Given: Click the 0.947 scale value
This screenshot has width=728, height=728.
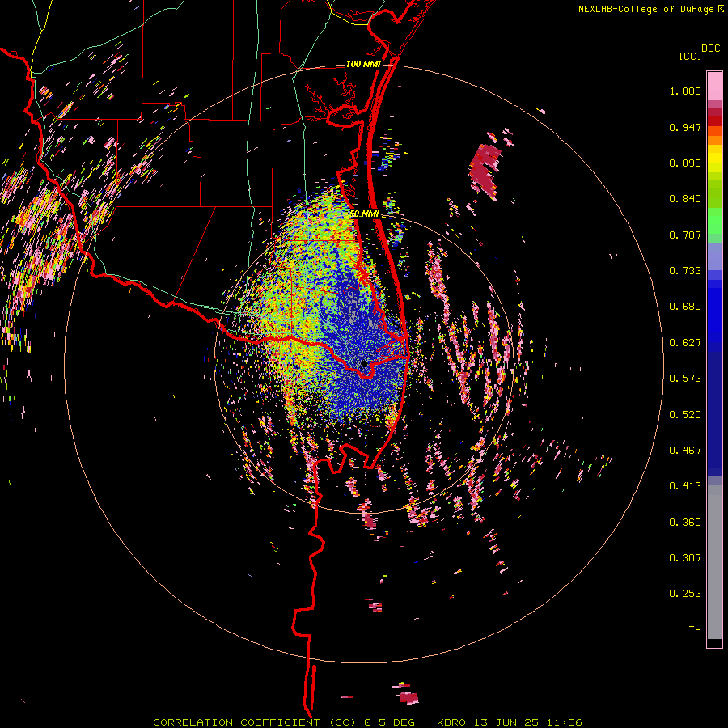Looking at the screenshot, I should [685, 127].
